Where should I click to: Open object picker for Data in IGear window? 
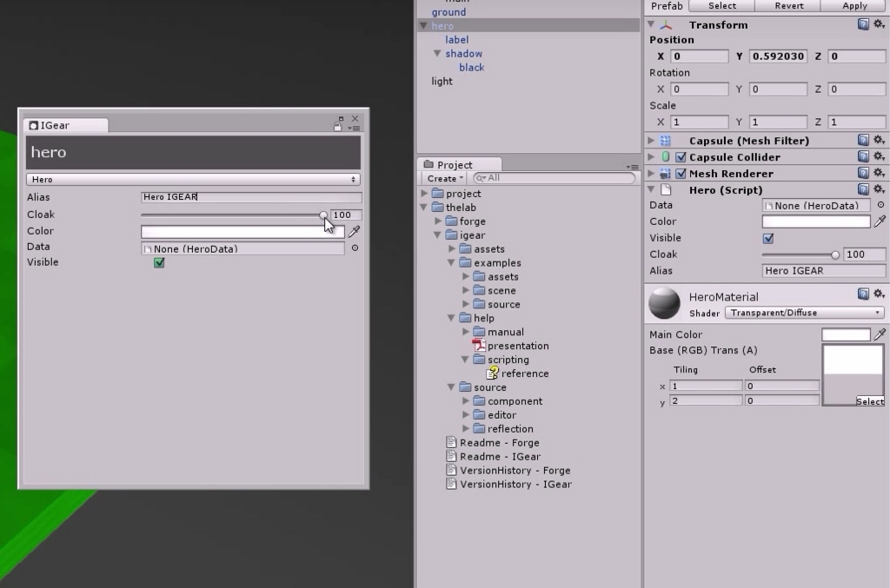click(355, 248)
